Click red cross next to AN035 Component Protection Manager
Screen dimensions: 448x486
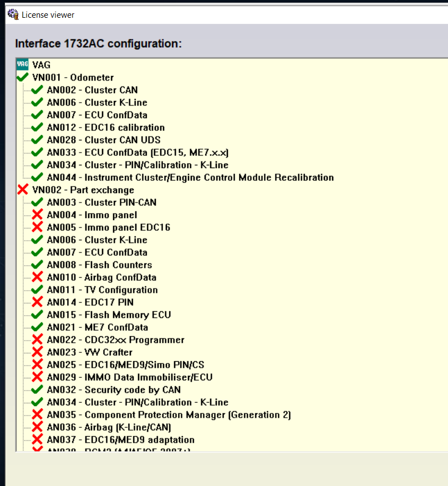point(37,414)
